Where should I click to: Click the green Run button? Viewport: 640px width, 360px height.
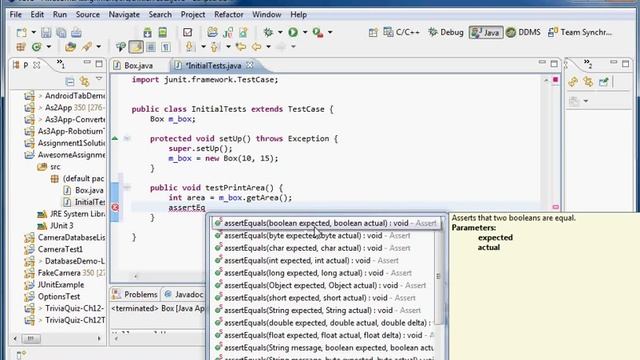pos(293,32)
